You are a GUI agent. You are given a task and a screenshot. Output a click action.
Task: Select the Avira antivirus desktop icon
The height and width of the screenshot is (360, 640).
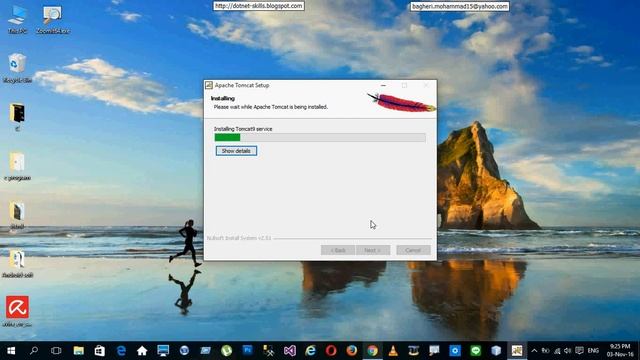click(17, 311)
